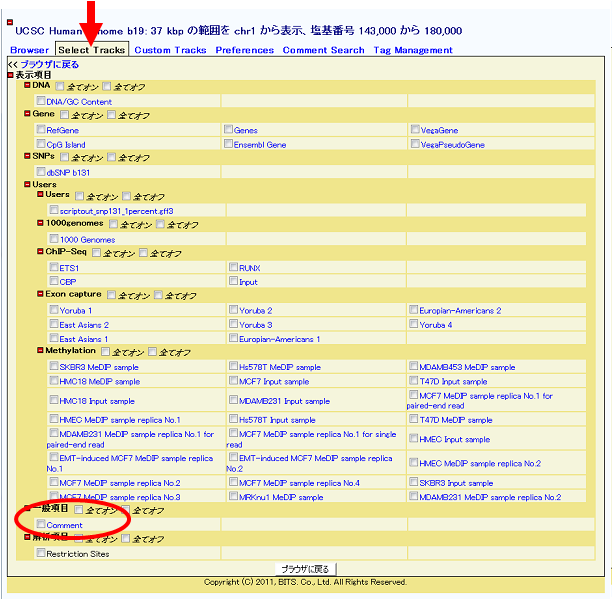The height and width of the screenshot is (600, 612).
Task: Check the Hs578T MeDIP sample checkbox
Action: point(233,366)
